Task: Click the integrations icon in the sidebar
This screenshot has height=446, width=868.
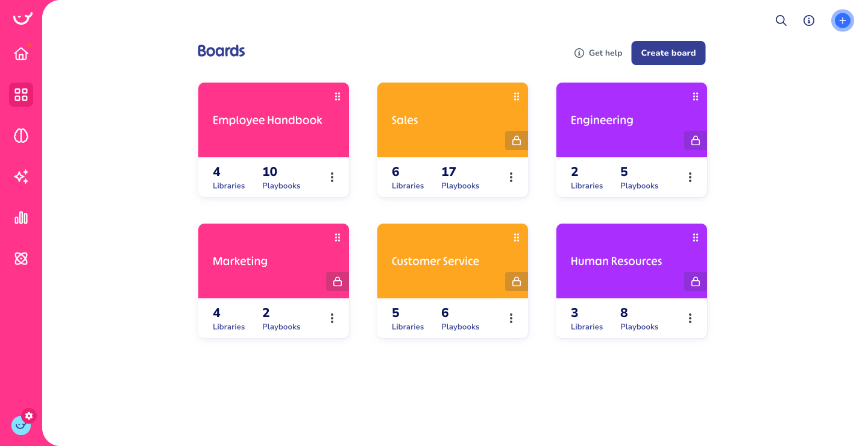Action: point(21,259)
